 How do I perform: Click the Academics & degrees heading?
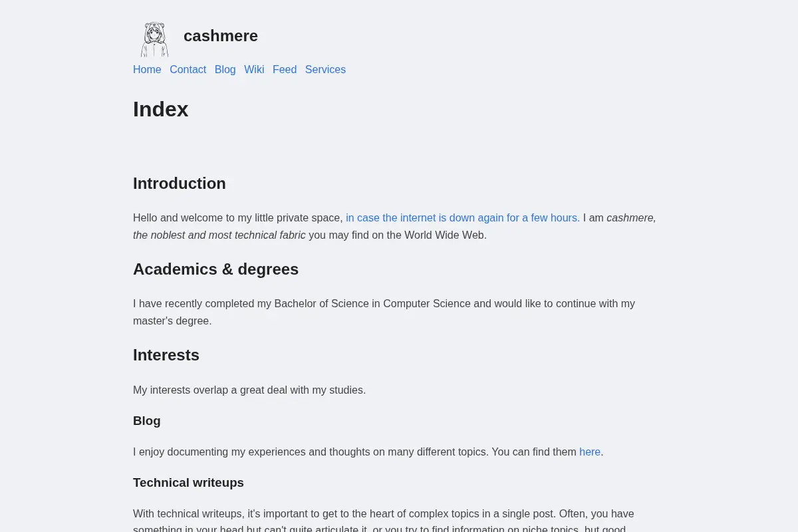coord(215,269)
